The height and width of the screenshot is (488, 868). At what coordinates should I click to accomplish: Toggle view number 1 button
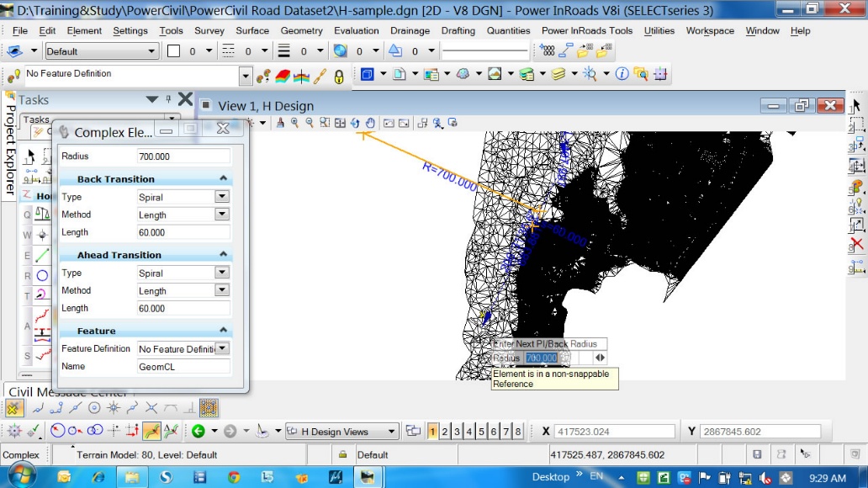click(432, 432)
